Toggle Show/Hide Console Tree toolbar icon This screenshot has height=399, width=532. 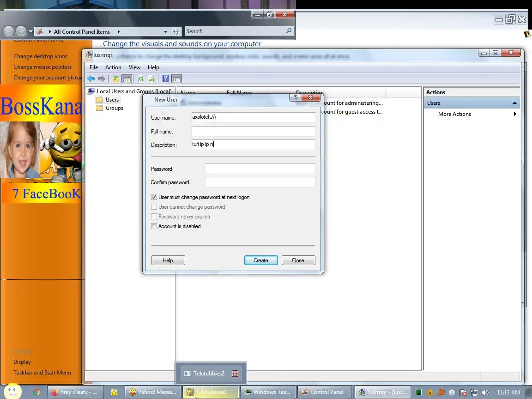coord(127,79)
